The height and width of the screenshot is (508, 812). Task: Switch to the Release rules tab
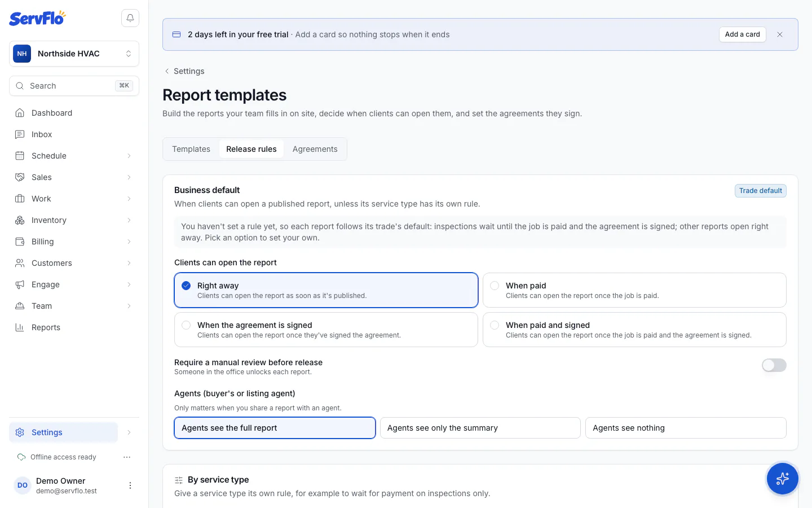[251, 149]
